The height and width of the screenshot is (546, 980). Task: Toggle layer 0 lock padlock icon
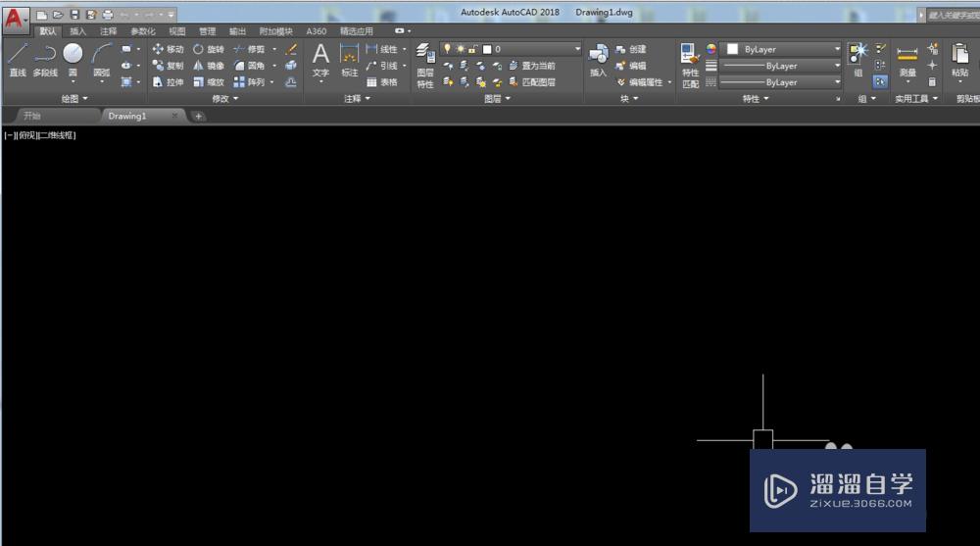click(x=473, y=49)
